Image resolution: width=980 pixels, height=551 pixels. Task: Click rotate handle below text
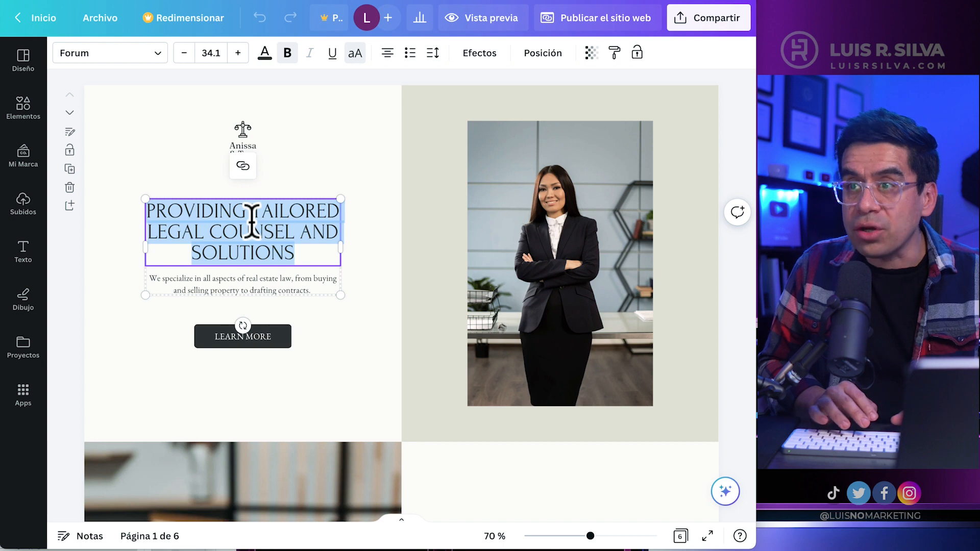point(243,325)
